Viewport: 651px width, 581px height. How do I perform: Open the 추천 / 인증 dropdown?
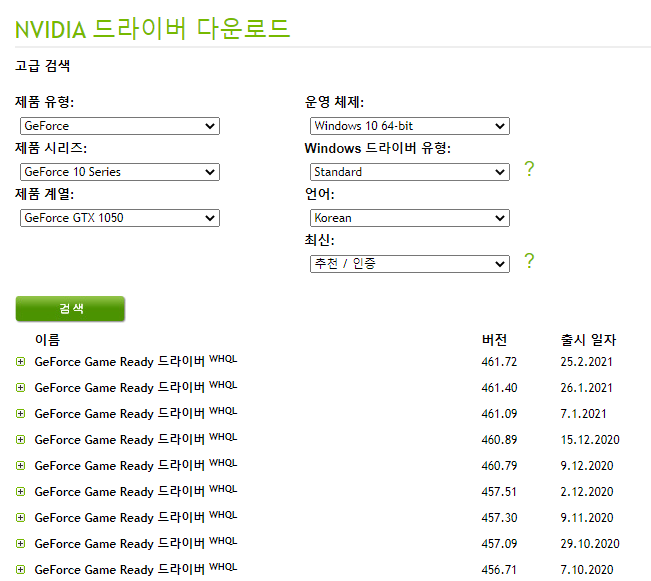point(410,264)
